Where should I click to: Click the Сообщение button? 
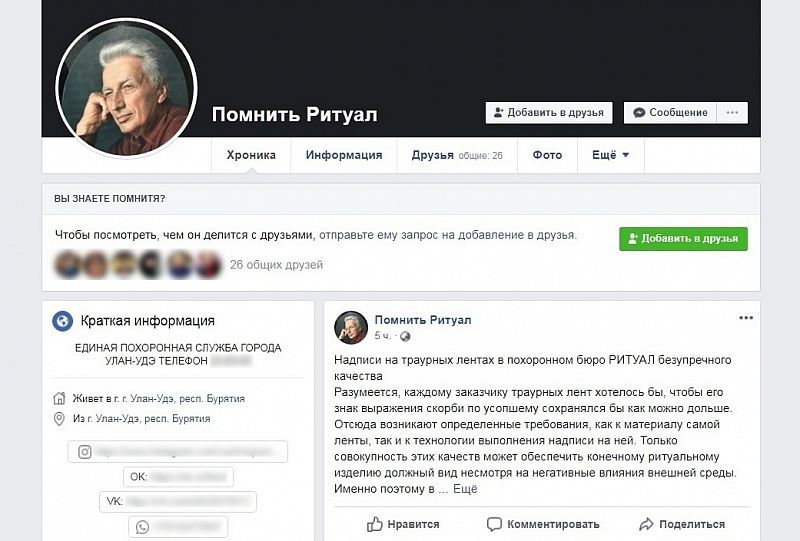[670, 113]
